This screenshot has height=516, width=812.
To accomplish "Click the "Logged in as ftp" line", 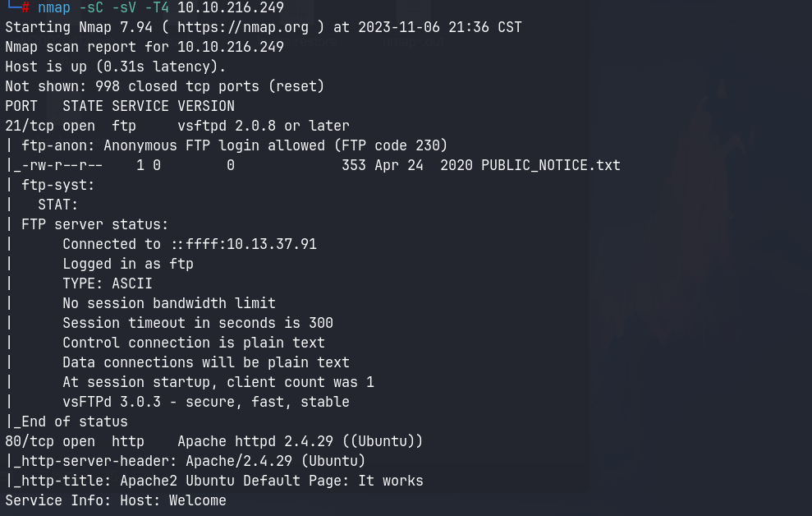I will 128,264.
